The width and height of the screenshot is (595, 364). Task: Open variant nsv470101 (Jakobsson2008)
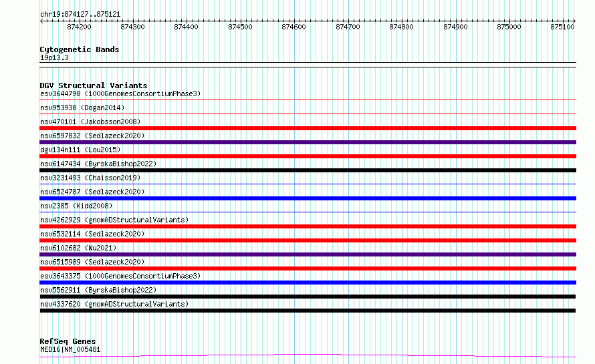(x=90, y=122)
